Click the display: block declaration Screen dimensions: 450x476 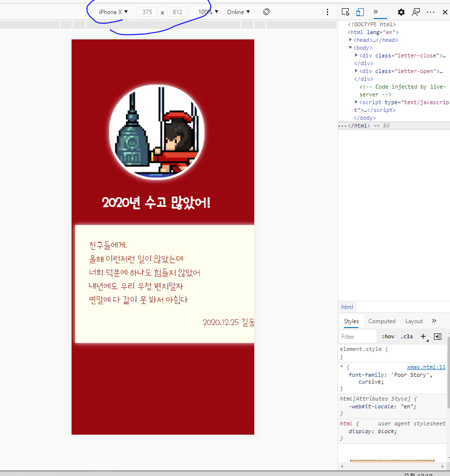click(x=373, y=431)
